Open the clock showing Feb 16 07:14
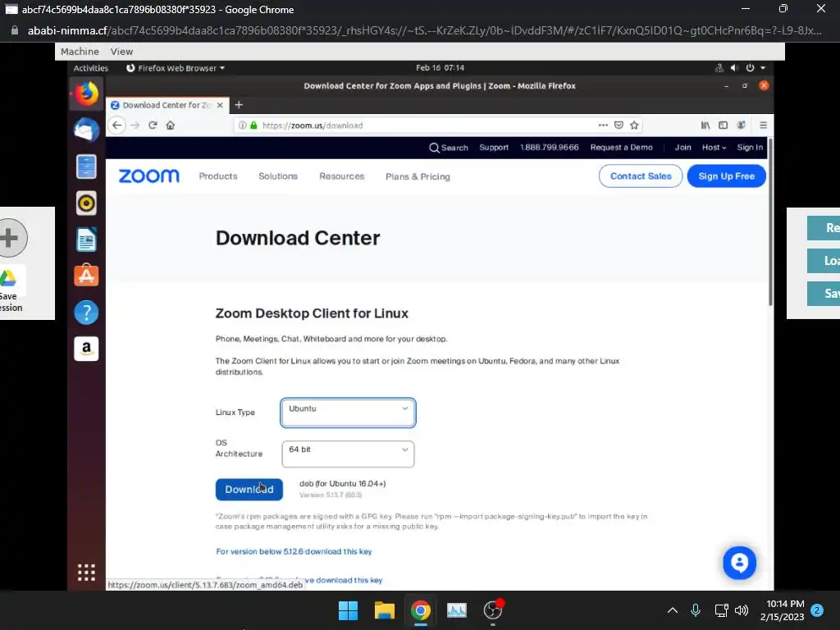 tap(440, 68)
